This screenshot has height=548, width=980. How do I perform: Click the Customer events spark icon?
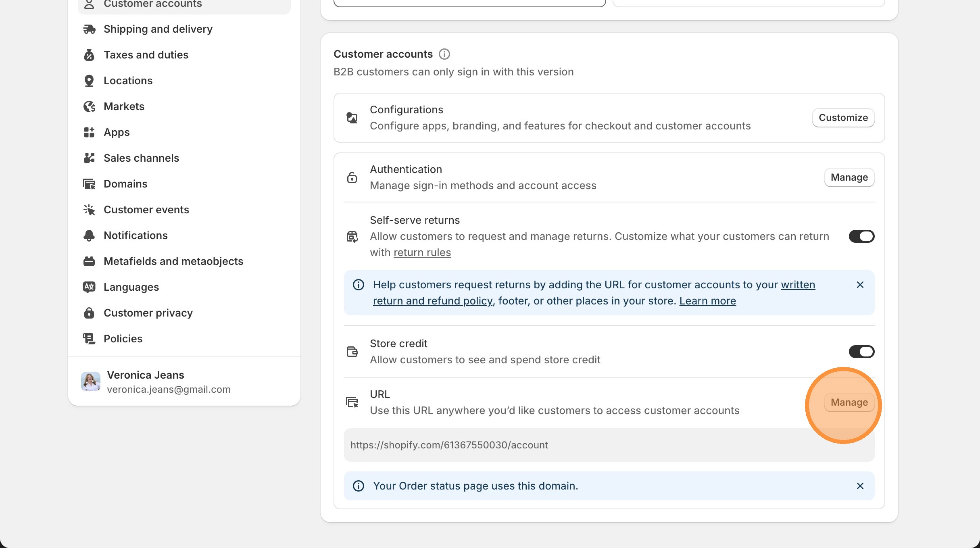coord(90,209)
